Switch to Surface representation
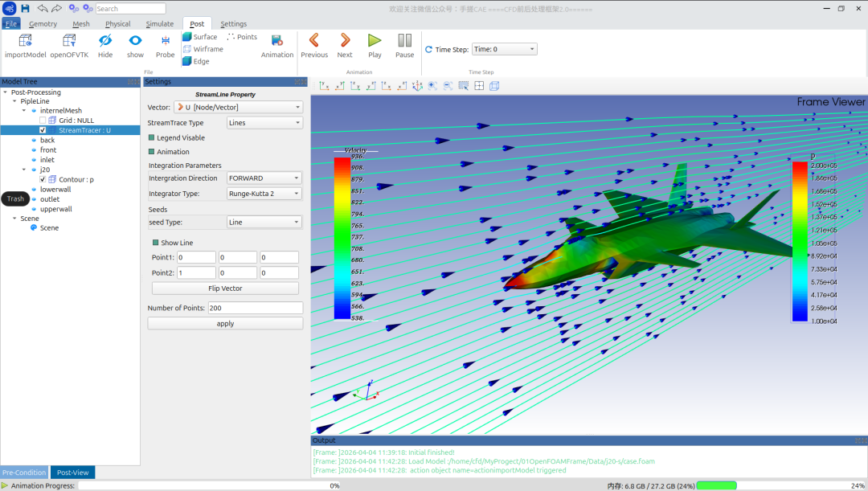868x491 pixels. 200,36
